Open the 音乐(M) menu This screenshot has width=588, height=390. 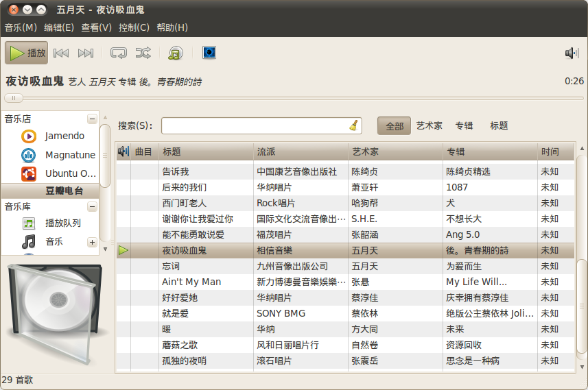tap(21, 27)
